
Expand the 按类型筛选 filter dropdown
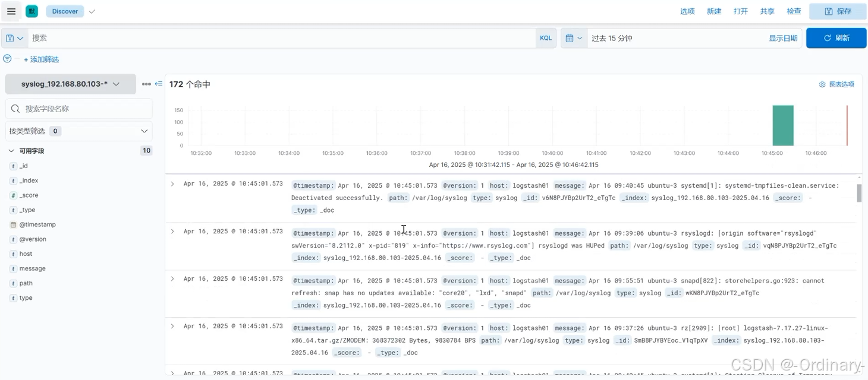(78, 131)
